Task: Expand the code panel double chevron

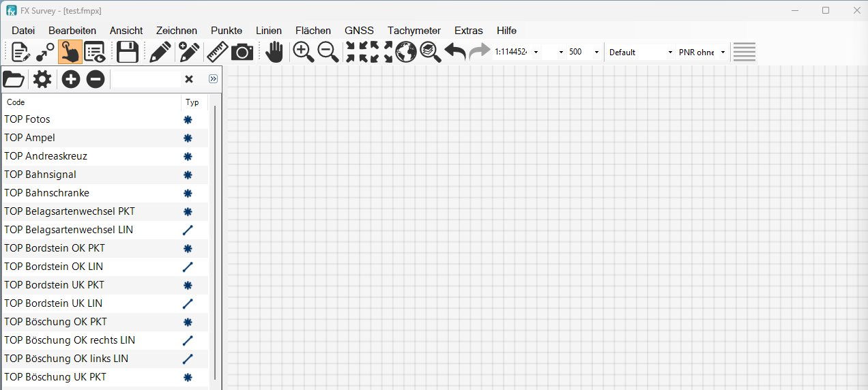Action: pyautogui.click(x=213, y=79)
